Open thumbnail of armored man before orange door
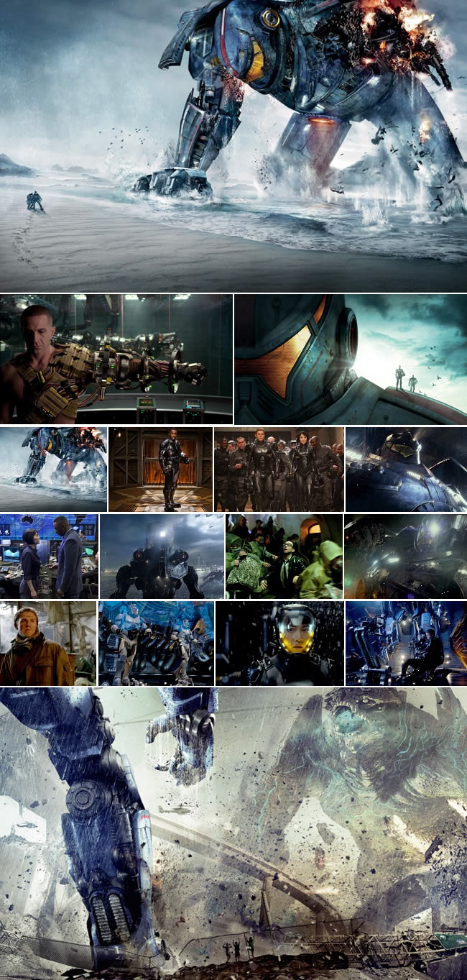 [x=160, y=470]
